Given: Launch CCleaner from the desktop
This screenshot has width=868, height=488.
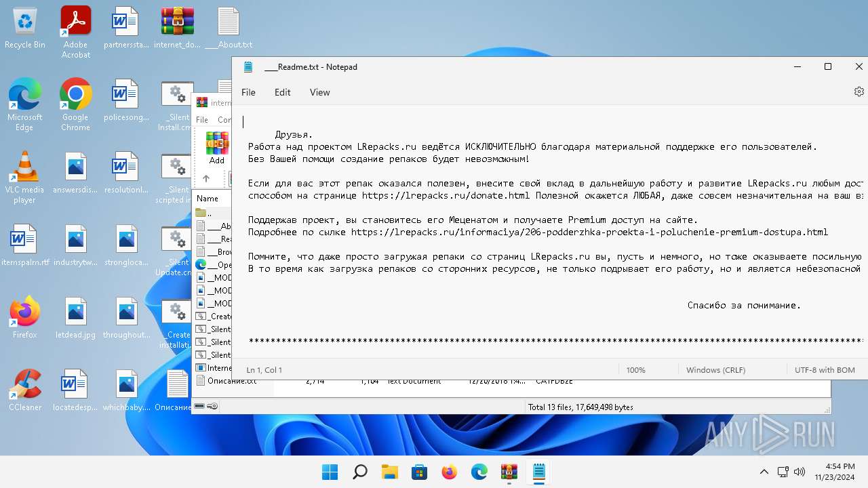Looking at the screenshot, I should [x=25, y=390].
